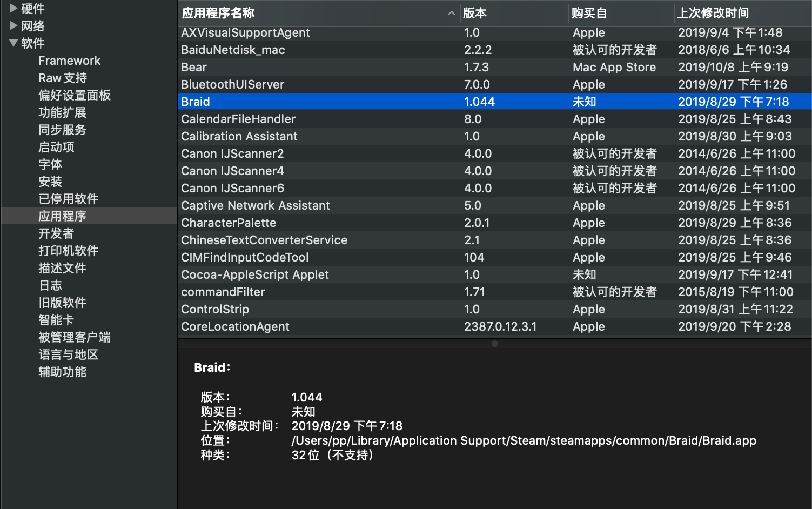Select the BaiduNetdisk_mac row
812x509 pixels.
[x=494, y=50]
